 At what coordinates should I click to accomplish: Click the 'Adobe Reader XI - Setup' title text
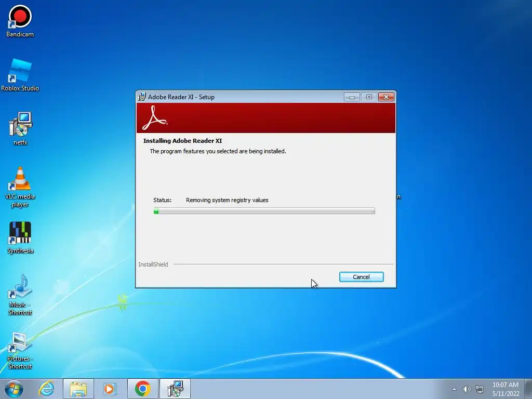click(181, 97)
